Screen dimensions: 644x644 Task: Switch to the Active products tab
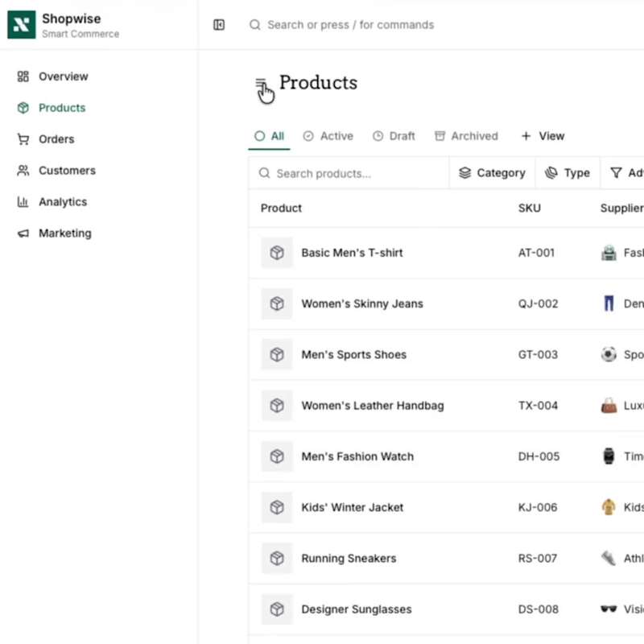click(328, 136)
